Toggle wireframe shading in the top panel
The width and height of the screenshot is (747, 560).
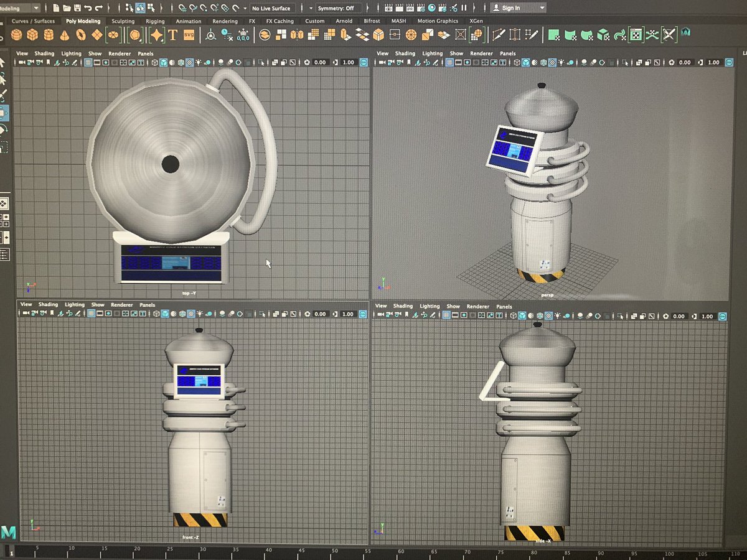[154, 62]
